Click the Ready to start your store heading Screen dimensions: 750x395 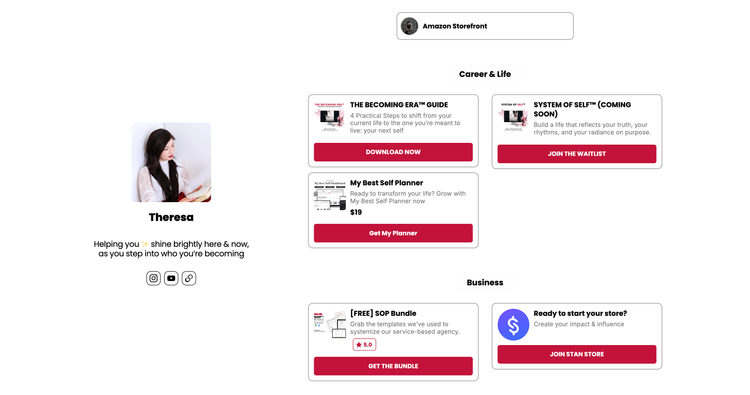(580, 313)
